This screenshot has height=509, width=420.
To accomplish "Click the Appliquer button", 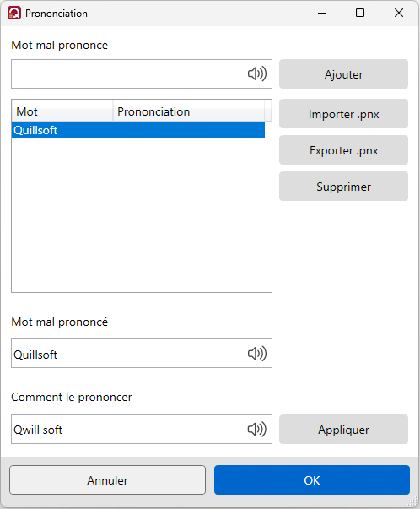I will 343,430.
